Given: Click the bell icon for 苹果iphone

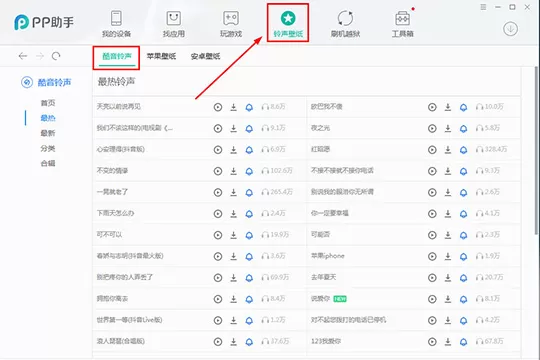Looking at the screenshot, I should [x=464, y=256].
